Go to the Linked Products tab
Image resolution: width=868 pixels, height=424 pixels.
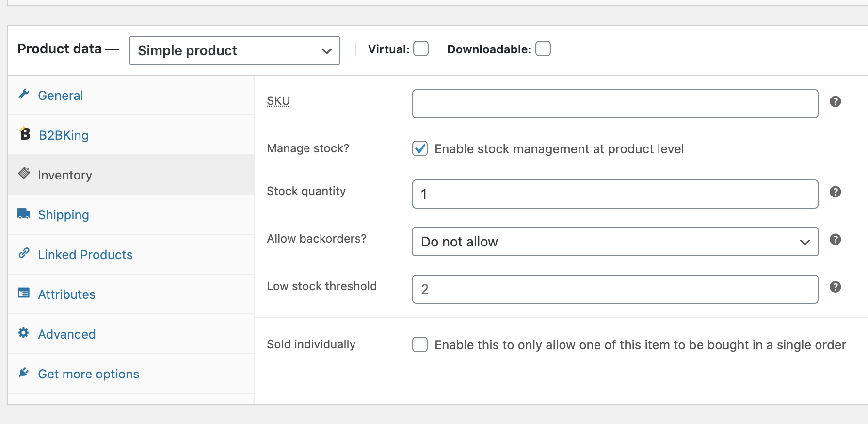[x=131, y=255]
